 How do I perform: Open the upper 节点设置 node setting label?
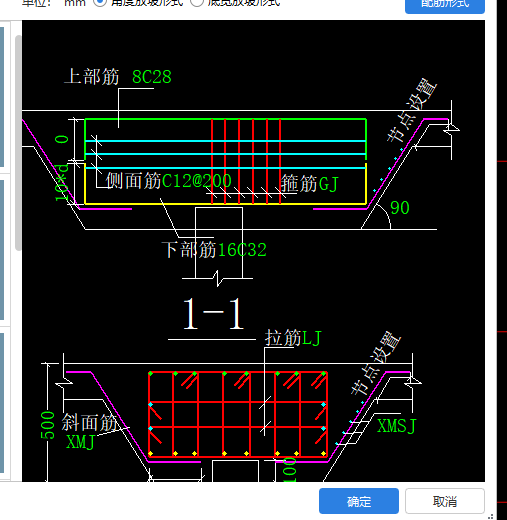[x=411, y=110]
